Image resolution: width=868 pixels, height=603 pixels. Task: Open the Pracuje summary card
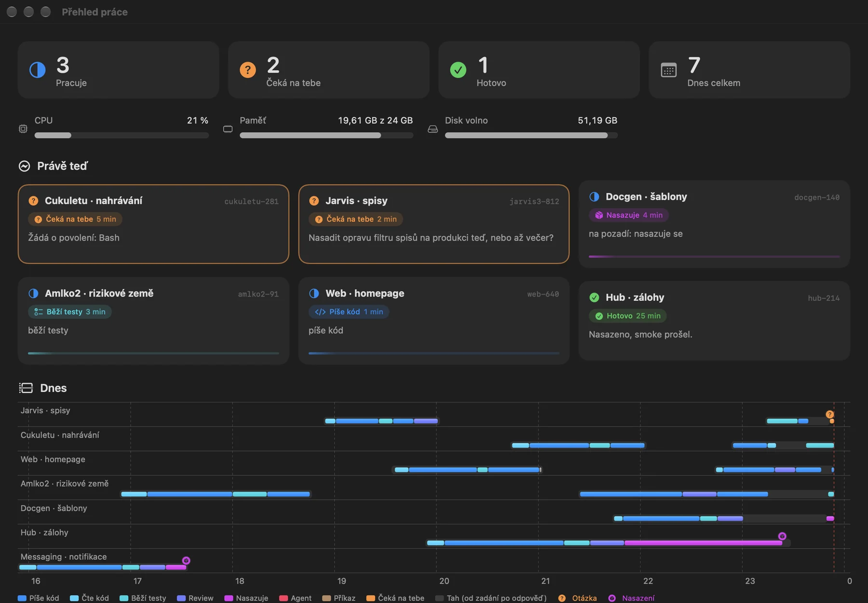pyautogui.click(x=118, y=70)
